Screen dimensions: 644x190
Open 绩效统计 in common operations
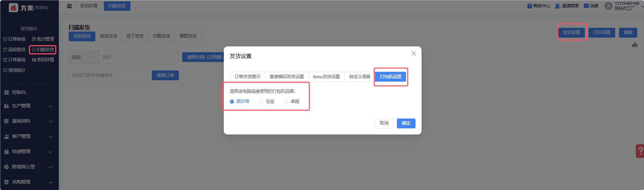click(x=15, y=70)
